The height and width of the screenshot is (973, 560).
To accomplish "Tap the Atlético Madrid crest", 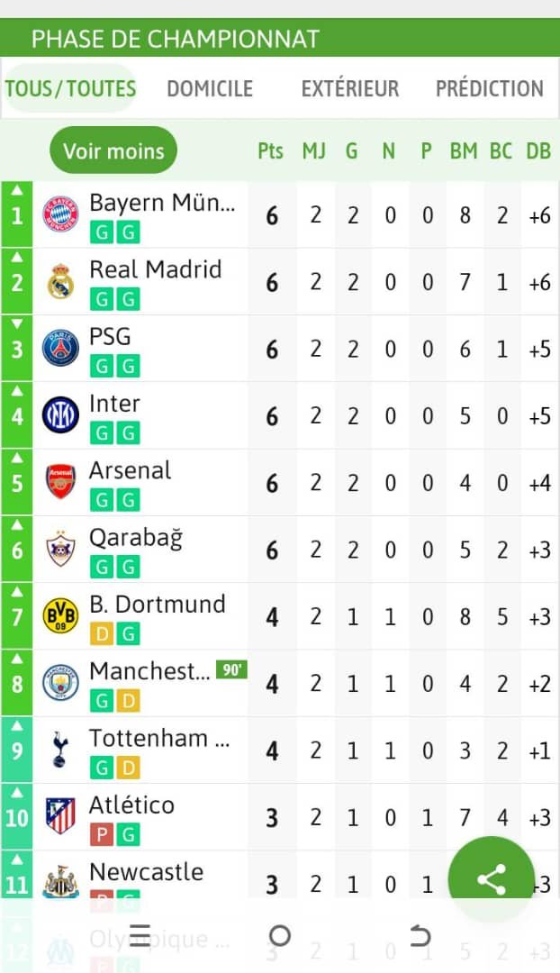I will point(60,817).
